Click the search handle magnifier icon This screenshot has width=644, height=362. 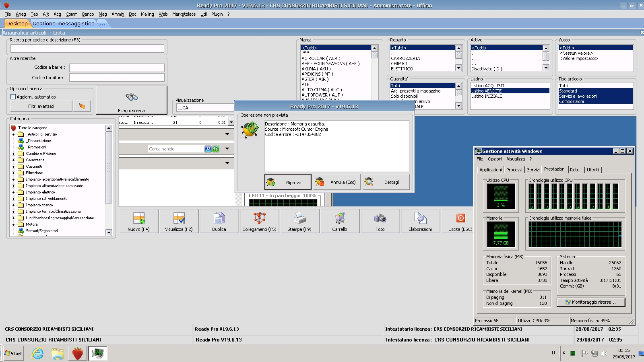208,149
